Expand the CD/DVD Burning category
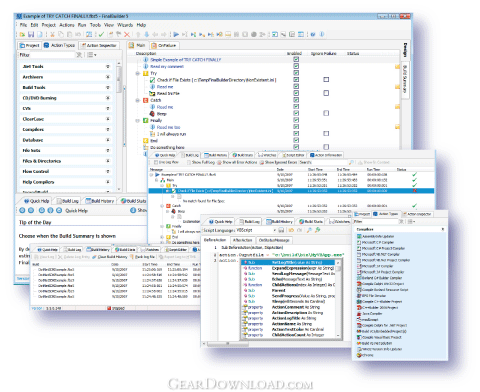Screen dimensions: 480x392 [108, 98]
